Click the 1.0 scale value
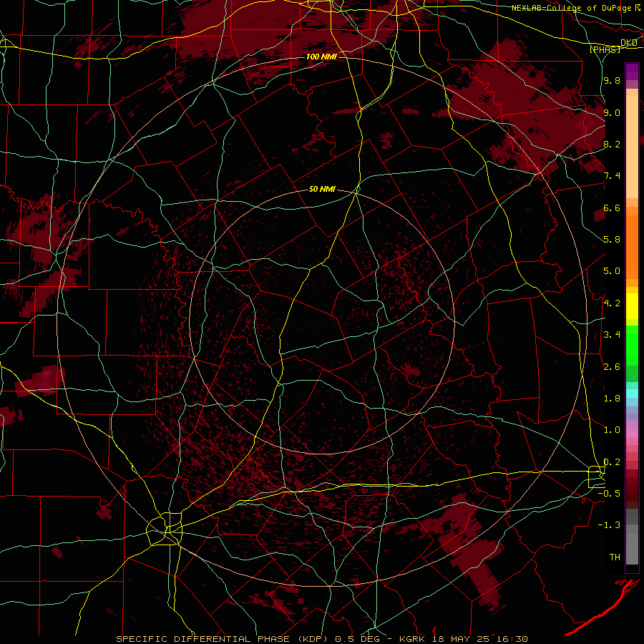The width and height of the screenshot is (644, 644). coord(612,429)
